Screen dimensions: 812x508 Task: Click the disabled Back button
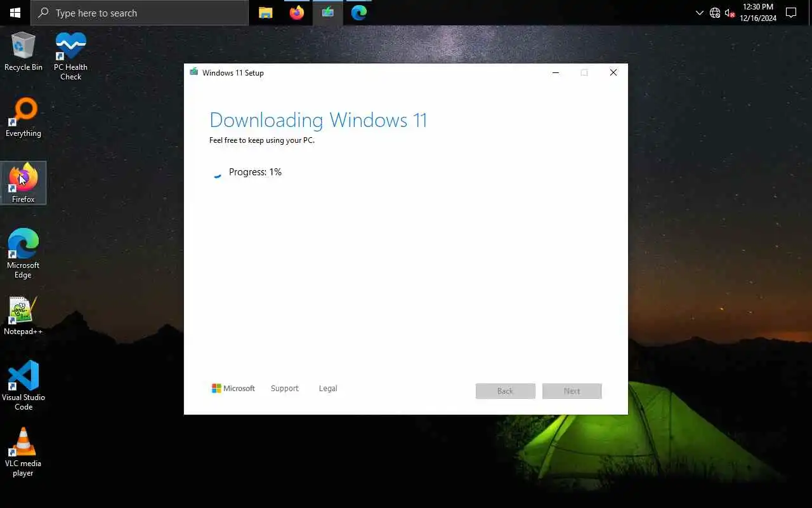click(x=506, y=391)
